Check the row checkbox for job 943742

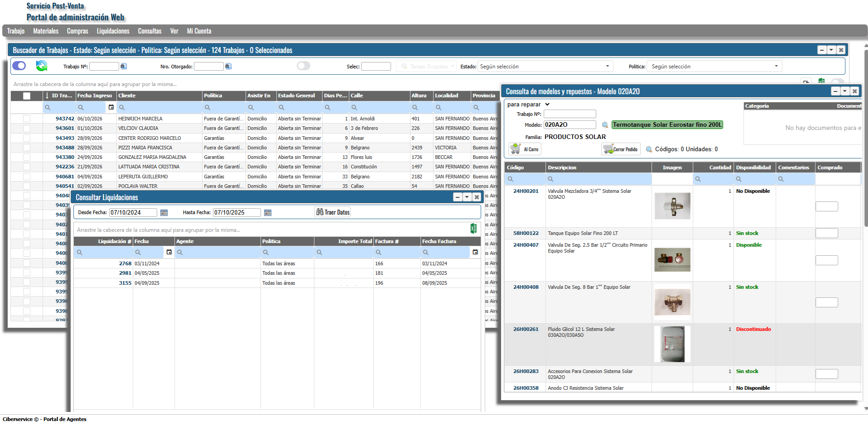click(27, 119)
